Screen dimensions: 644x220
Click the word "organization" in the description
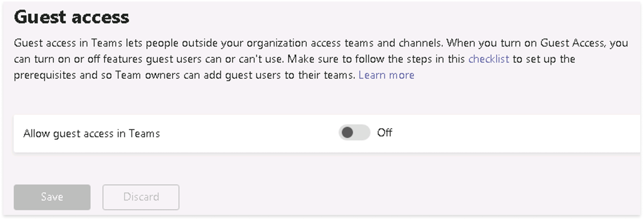pos(277,43)
